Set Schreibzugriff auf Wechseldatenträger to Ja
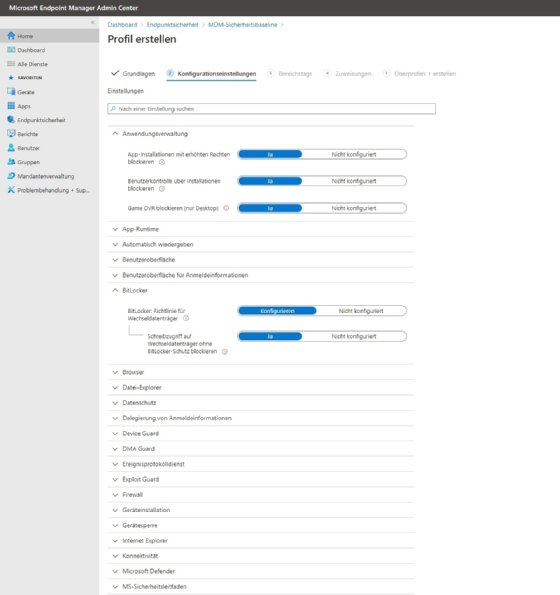560x595 pixels. tap(270, 336)
